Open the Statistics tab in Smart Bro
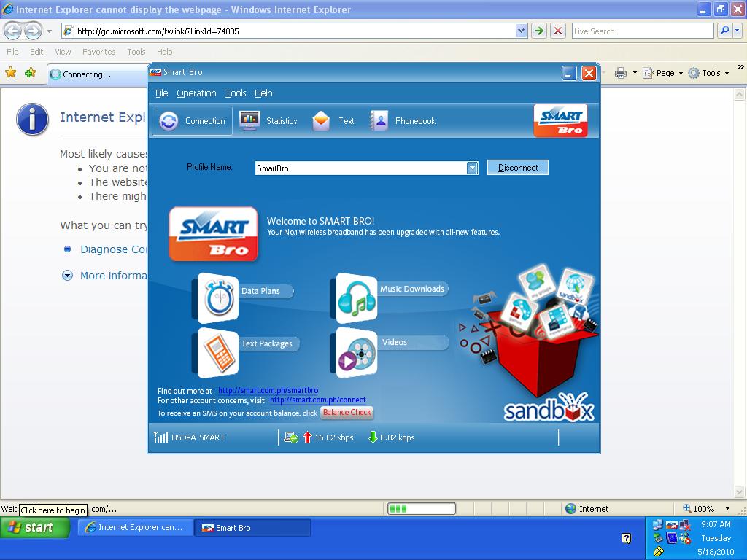 point(268,121)
